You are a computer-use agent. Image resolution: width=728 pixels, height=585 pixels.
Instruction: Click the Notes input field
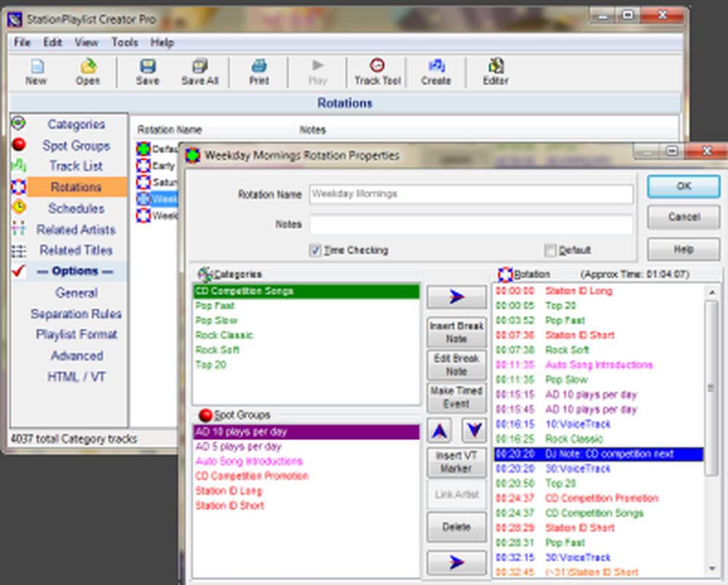[471, 224]
